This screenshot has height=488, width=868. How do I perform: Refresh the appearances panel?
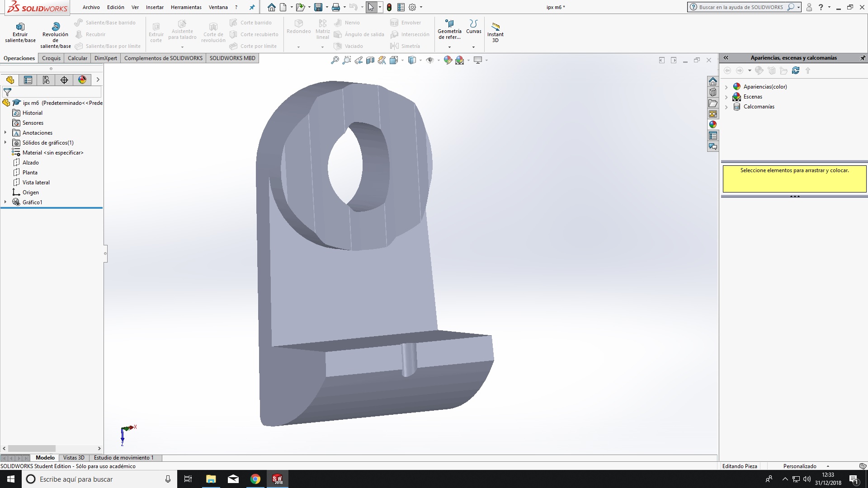pos(796,70)
